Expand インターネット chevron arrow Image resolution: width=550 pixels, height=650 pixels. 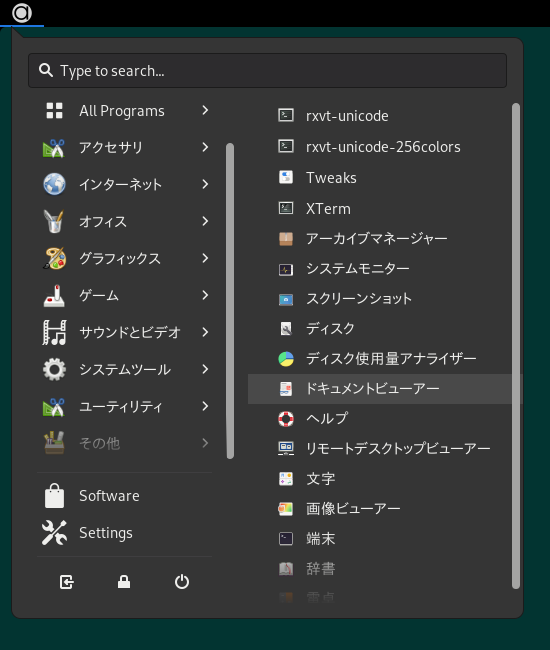pos(205,184)
